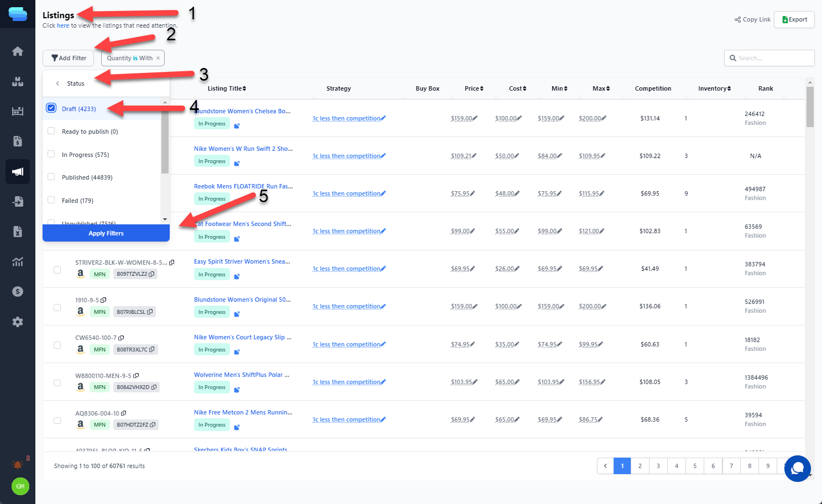The width and height of the screenshot is (822, 504).
Task: Click Copy Link
Action: 752,19
